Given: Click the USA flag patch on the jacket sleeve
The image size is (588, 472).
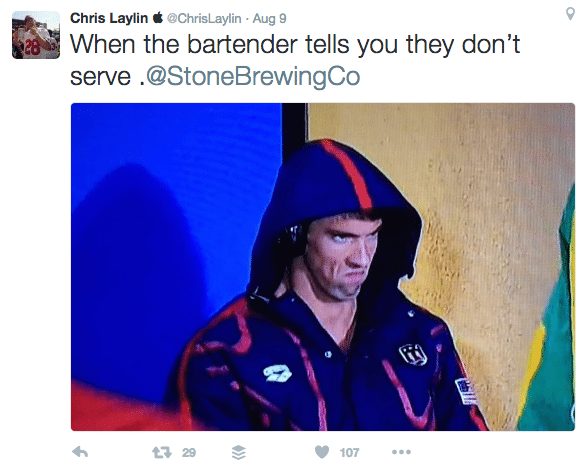Looking at the screenshot, I should [x=466, y=391].
